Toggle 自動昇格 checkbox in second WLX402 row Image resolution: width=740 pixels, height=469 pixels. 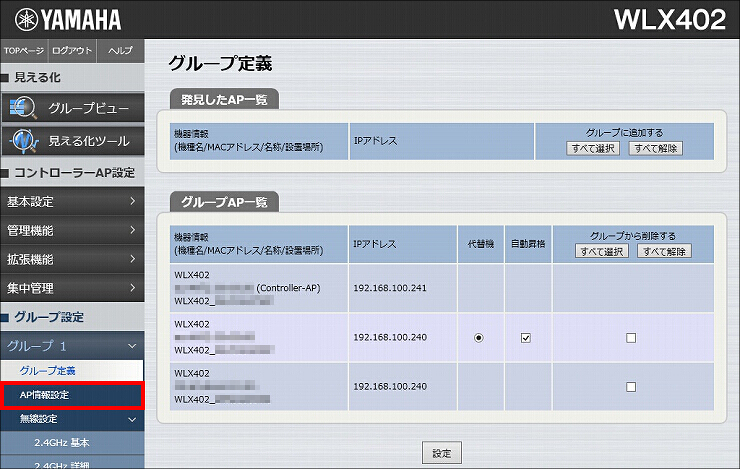pyautogui.click(x=526, y=338)
